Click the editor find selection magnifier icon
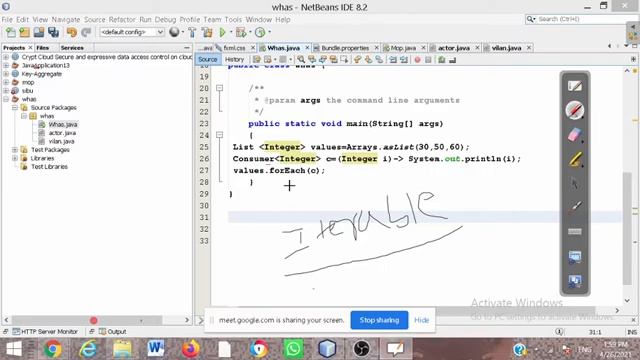The image size is (640, 360). click(x=301, y=60)
